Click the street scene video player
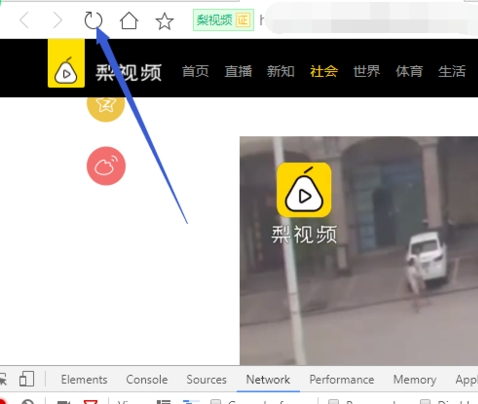Viewport: 478px width, 404px height. (x=359, y=250)
